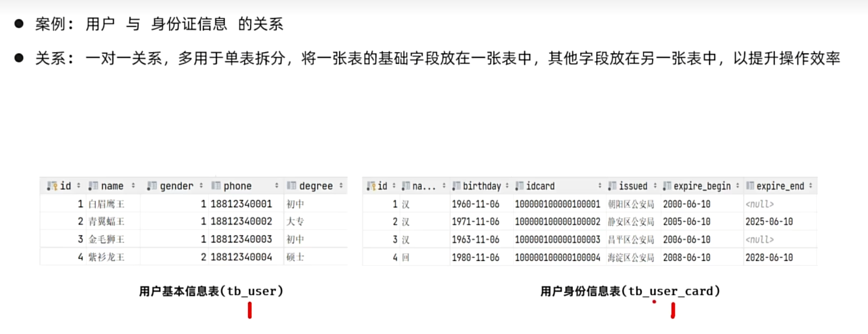Click the idcard column header icon
Viewport: 868px width, 334px height.
(519, 186)
